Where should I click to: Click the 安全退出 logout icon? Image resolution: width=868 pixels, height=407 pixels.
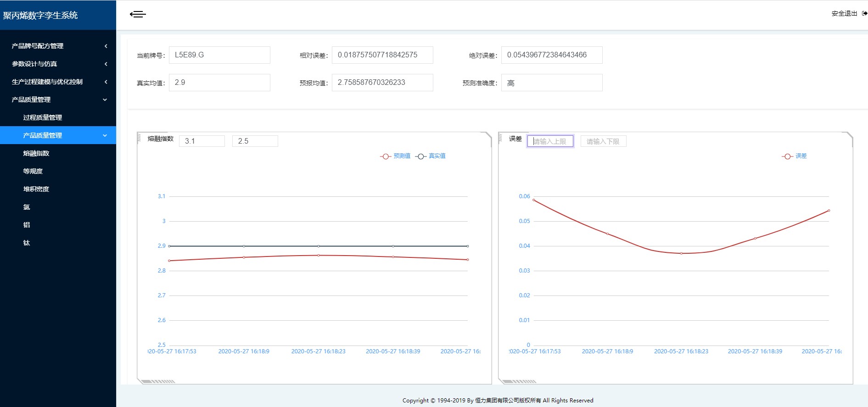pyautogui.click(x=864, y=14)
